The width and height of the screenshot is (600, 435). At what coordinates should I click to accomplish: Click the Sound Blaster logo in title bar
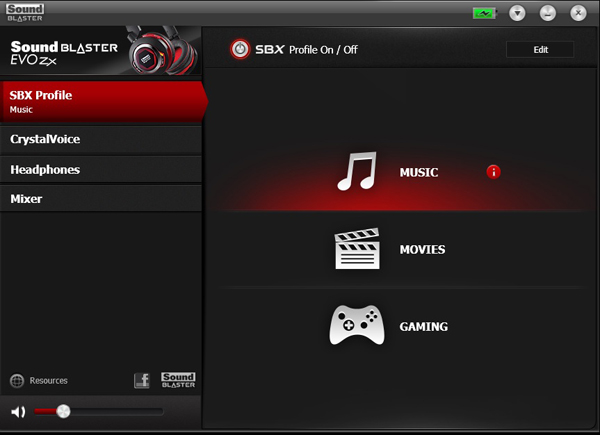coord(25,13)
